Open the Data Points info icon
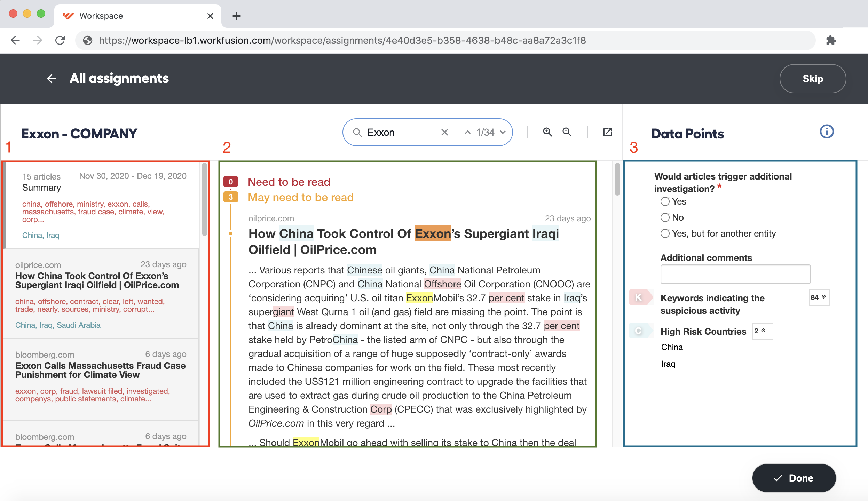The width and height of the screenshot is (868, 501). coord(827,132)
